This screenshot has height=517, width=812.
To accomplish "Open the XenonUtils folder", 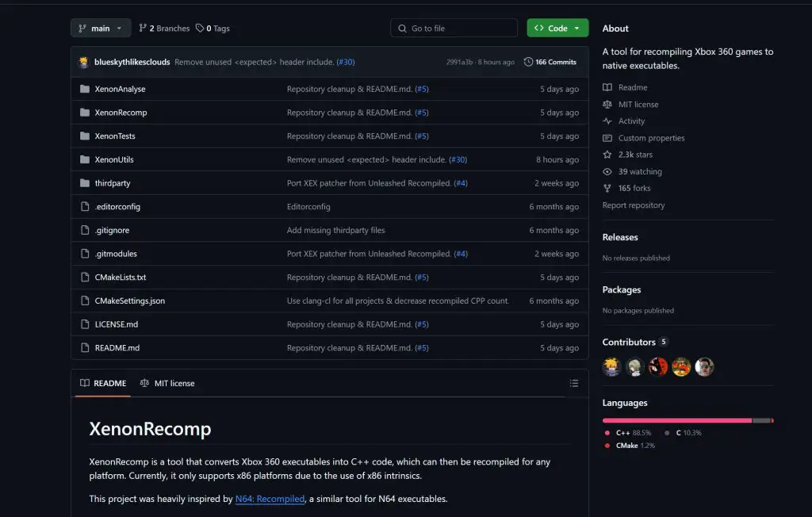I will click(x=114, y=159).
